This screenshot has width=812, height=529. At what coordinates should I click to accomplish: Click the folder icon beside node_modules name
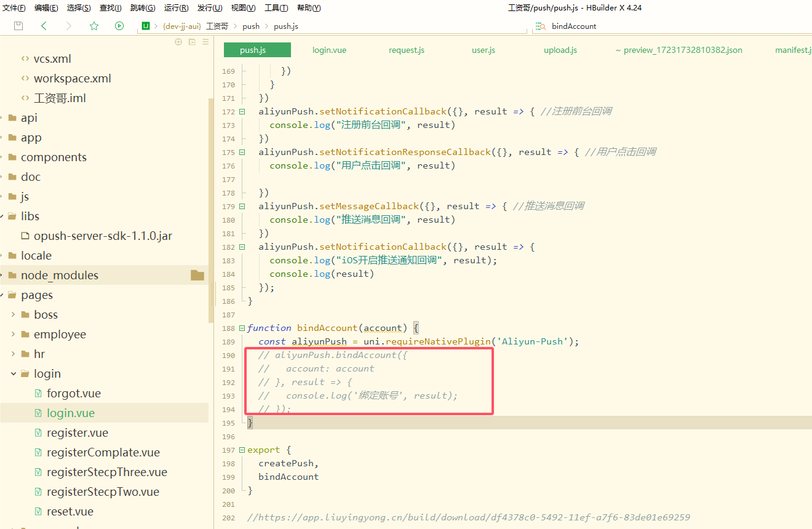[12, 276]
